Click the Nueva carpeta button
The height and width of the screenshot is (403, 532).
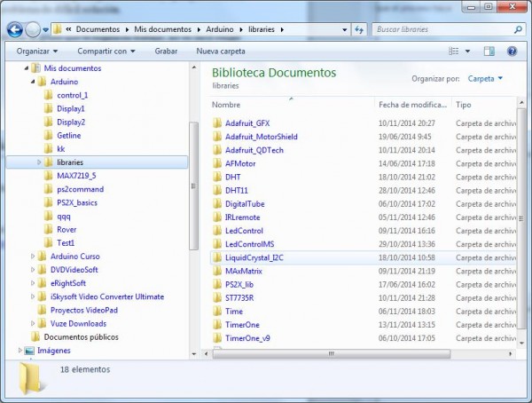click(x=219, y=51)
